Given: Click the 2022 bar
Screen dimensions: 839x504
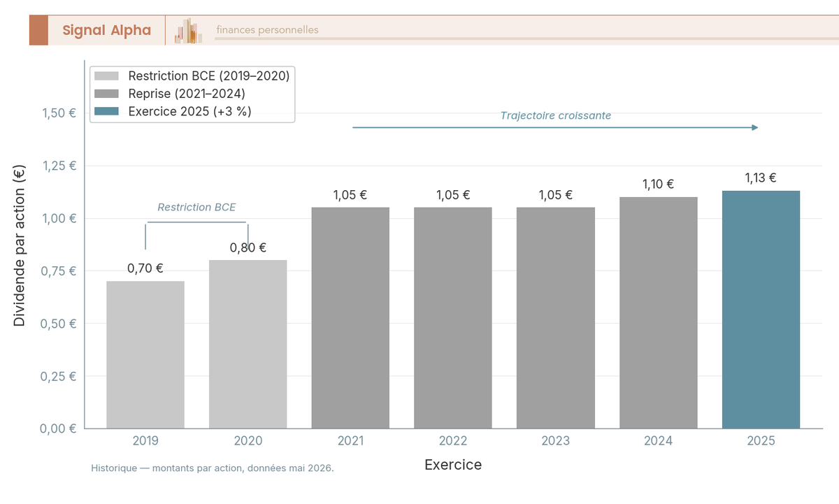Looking at the screenshot, I should [453, 318].
